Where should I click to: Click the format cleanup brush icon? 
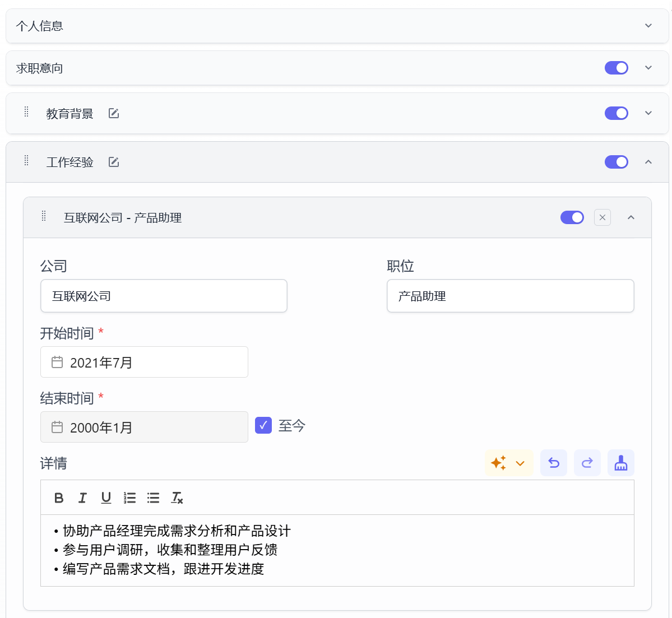click(x=620, y=463)
